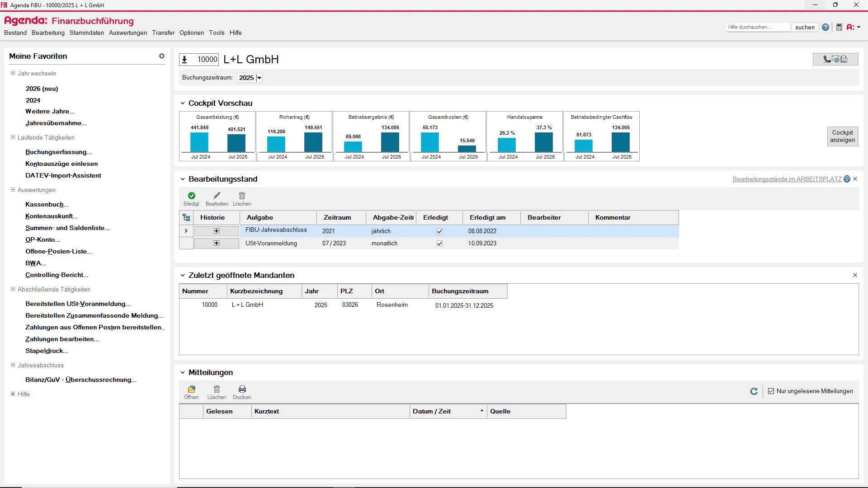Collapse the Cockpit Vorschau section

pyautogui.click(x=183, y=103)
